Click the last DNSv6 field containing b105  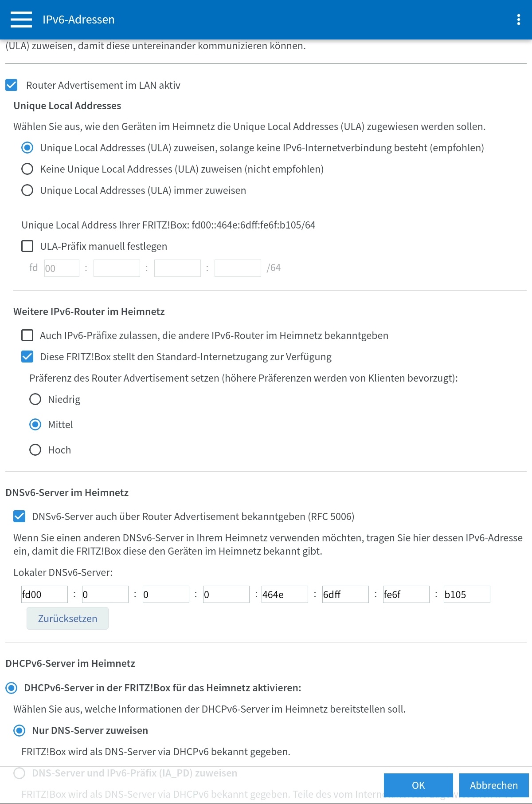pyautogui.click(x=467, y=595)
